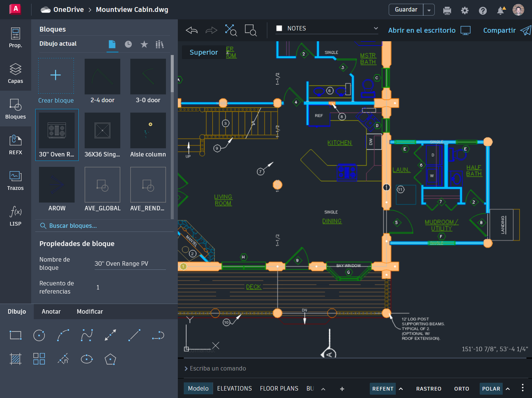Open the Trazos panel
The image size is (532, 398).
click(16, 180)
